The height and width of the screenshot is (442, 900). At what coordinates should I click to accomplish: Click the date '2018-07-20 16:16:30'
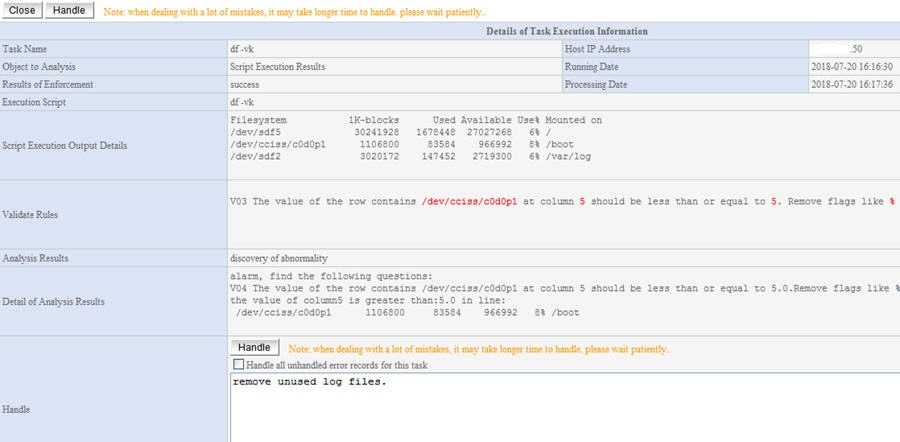(x=852, y=67)
